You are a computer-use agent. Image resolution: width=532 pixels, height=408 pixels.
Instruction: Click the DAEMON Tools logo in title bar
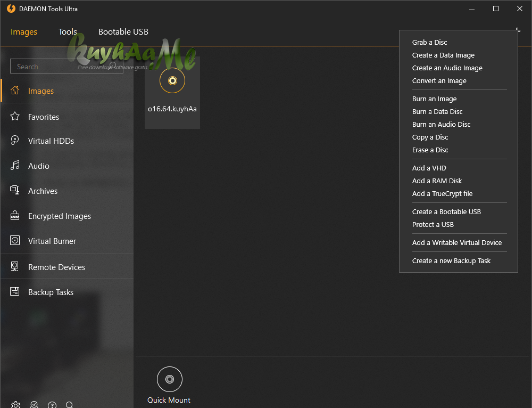pos(11,9)
